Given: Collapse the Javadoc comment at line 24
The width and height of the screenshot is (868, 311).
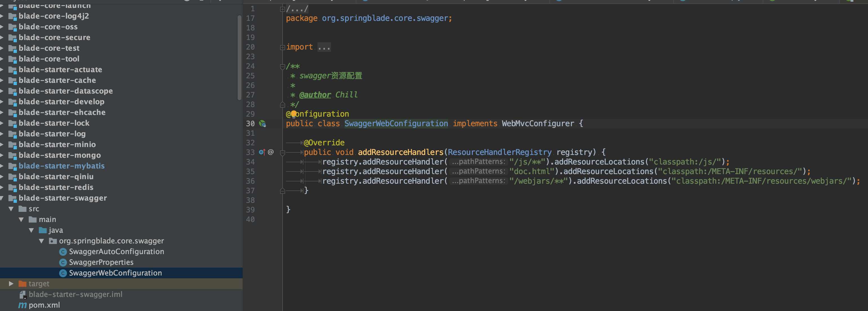Looking at the screenshot, I should coord(282,66).
